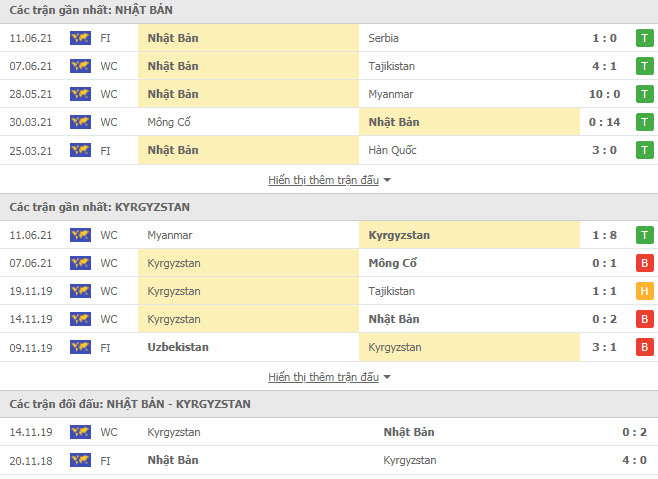Click red B badge for Uzbekistan match
This screenshot has height=479, width=658.
coord(645,347)
